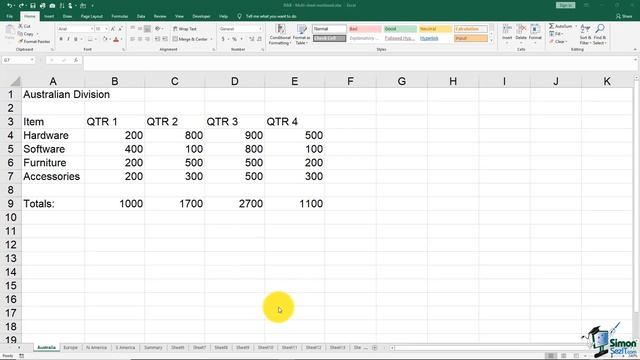This screenshot has height=360, width=640.
Task: Open the font size dropdown
Action: pyautogui.click(x=106, y=29)
